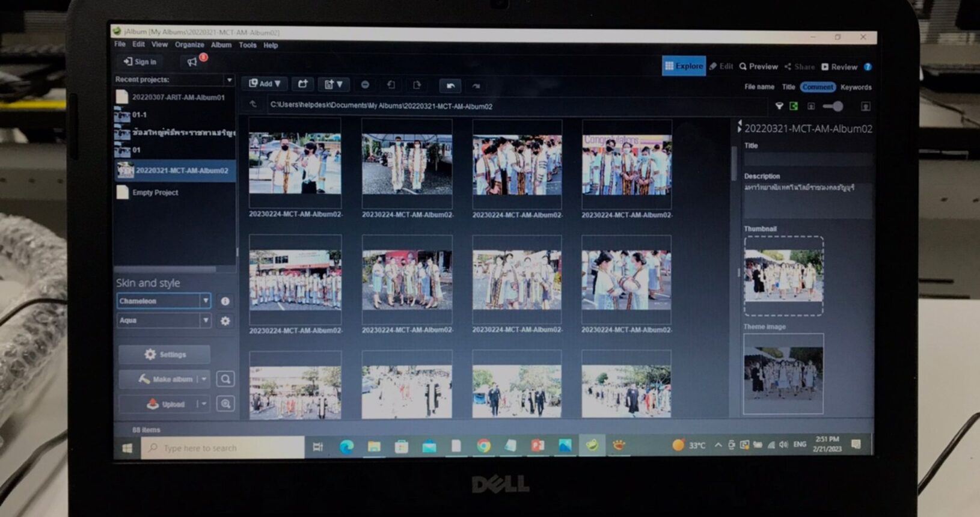
Task: Open the Recent projects dropdown arrow
Action: tap(229, 80)
